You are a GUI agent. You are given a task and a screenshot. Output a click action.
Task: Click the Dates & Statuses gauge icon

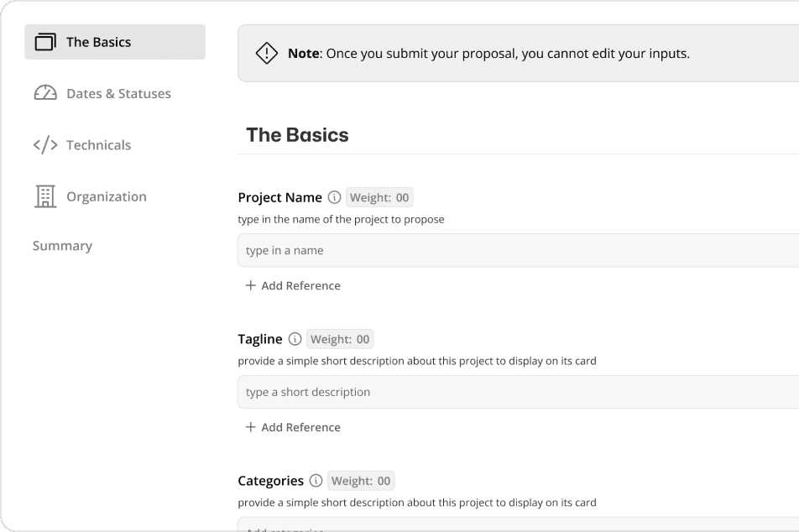click(x=45, y=93)
